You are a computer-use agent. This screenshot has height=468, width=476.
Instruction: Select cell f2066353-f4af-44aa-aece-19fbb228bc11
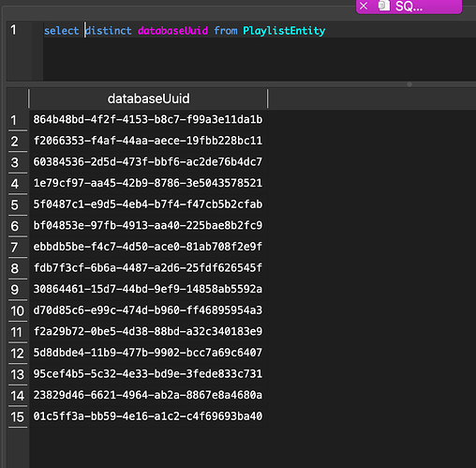pos(148,141)
